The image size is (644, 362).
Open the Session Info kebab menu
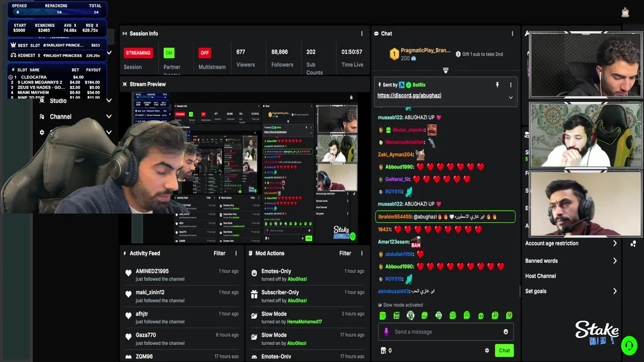click(x=361, y=34)
